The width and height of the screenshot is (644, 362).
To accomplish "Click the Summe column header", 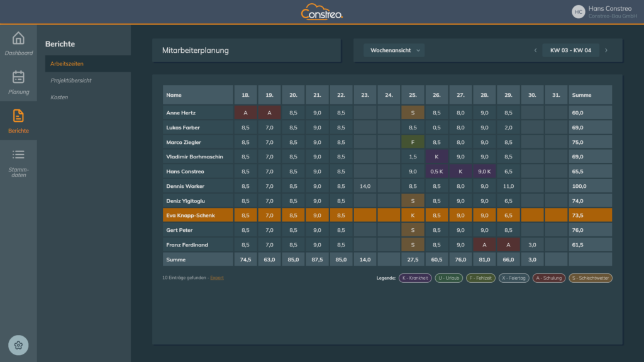I will click(x=590, y=95).
